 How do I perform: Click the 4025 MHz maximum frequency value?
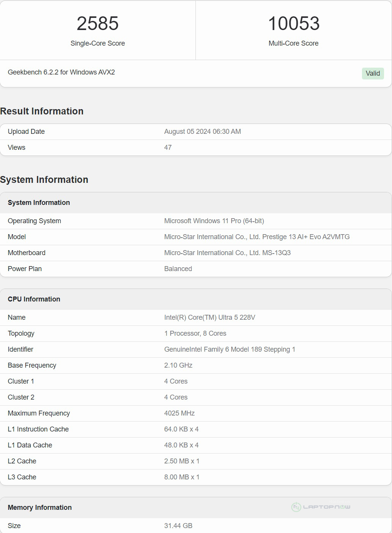click(x=179, y=413)
